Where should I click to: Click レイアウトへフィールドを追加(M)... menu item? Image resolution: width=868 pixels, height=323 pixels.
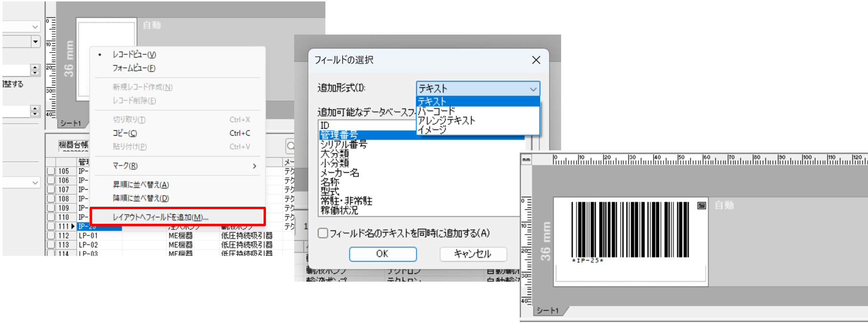point(178,217)
